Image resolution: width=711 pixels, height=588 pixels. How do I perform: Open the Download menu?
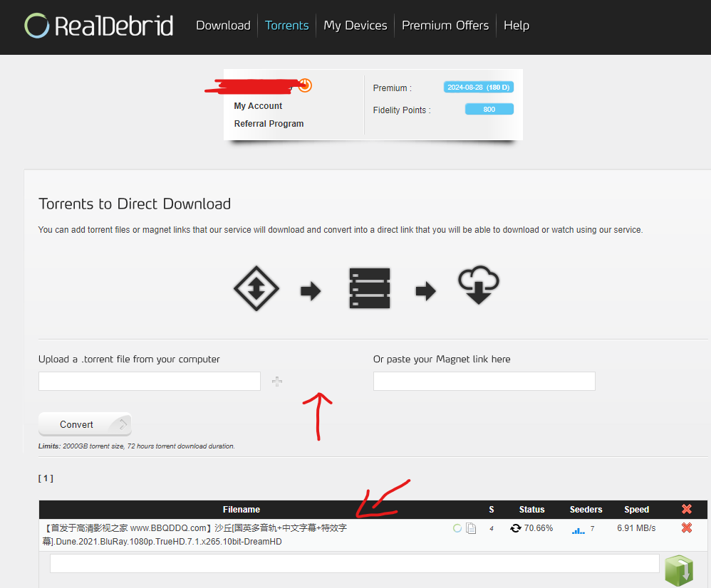[223, 26]
